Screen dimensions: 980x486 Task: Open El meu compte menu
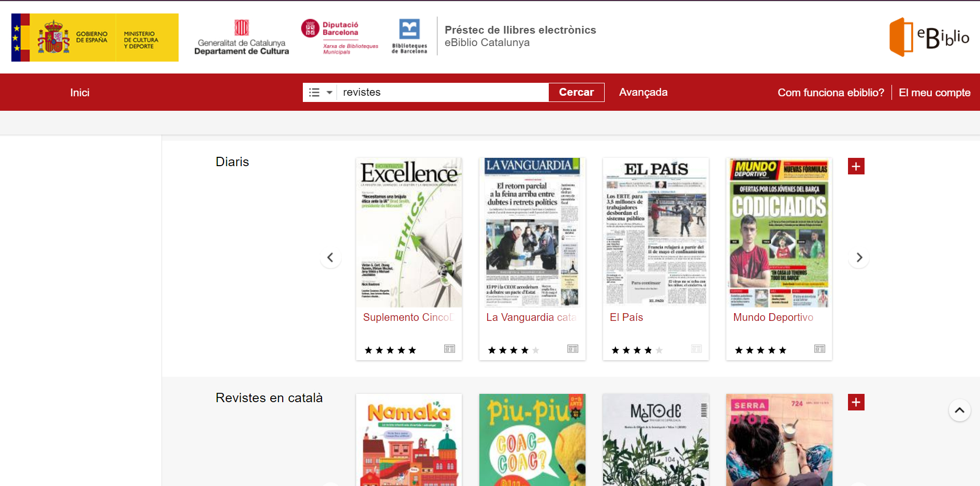(934, 93)
